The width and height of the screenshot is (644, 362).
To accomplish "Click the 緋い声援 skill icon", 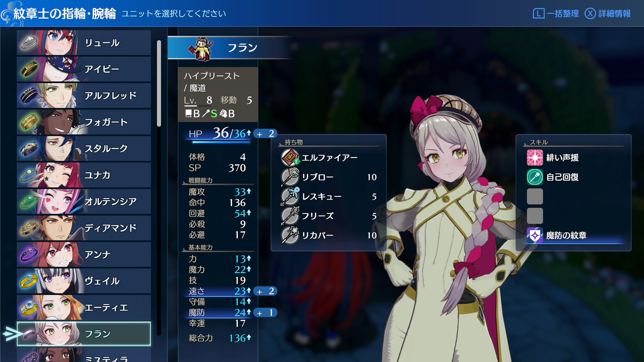I will pyautogui.click(x=535, y=158).
